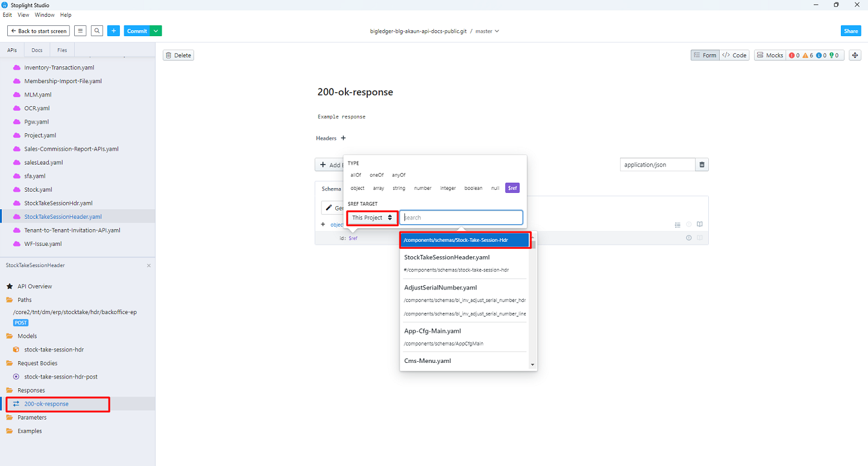This screenshot has width=868, height=466.
Task: Click the blue Share button
Action: click(x=851, y=31)
